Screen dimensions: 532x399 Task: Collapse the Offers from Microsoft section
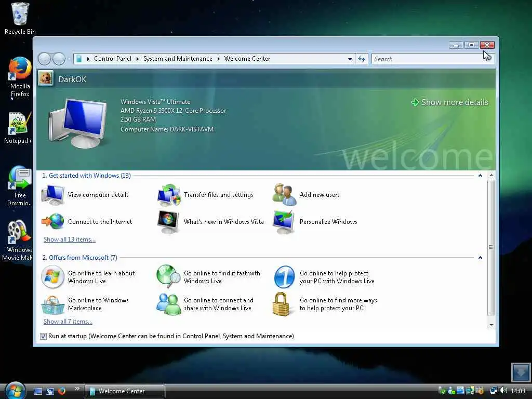(480, 258)
